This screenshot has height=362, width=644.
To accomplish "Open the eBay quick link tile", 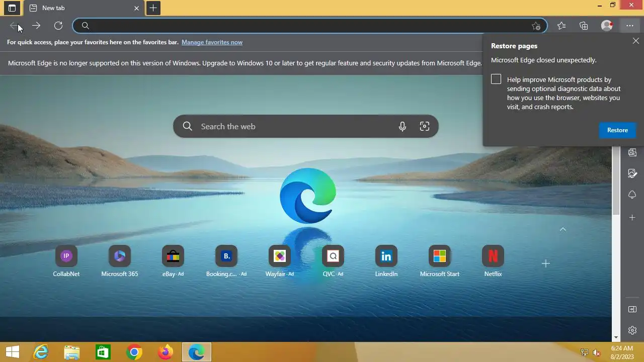I will point(173,261).
